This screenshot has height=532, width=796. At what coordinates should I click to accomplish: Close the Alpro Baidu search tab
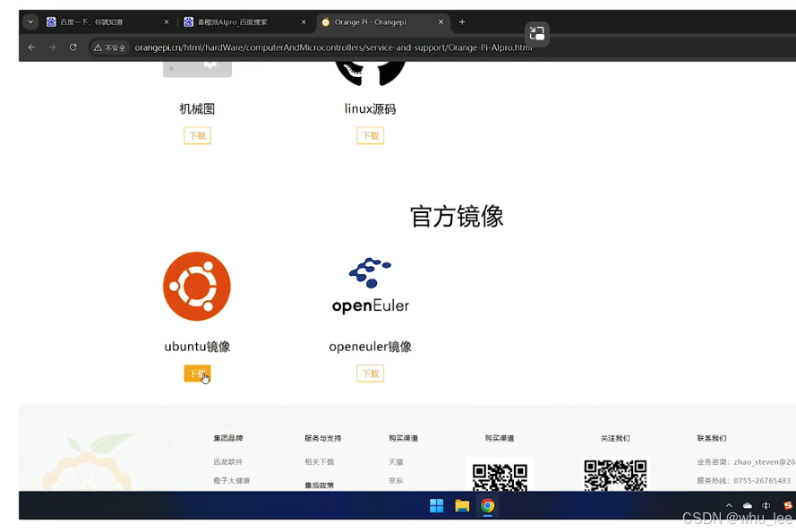tap(304, 21)
